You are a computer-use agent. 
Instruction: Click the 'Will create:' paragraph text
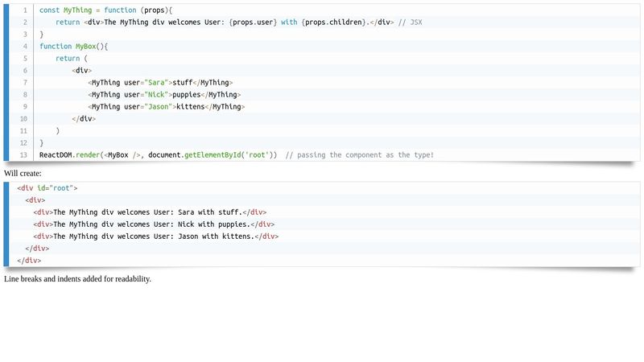coord(23,174)
